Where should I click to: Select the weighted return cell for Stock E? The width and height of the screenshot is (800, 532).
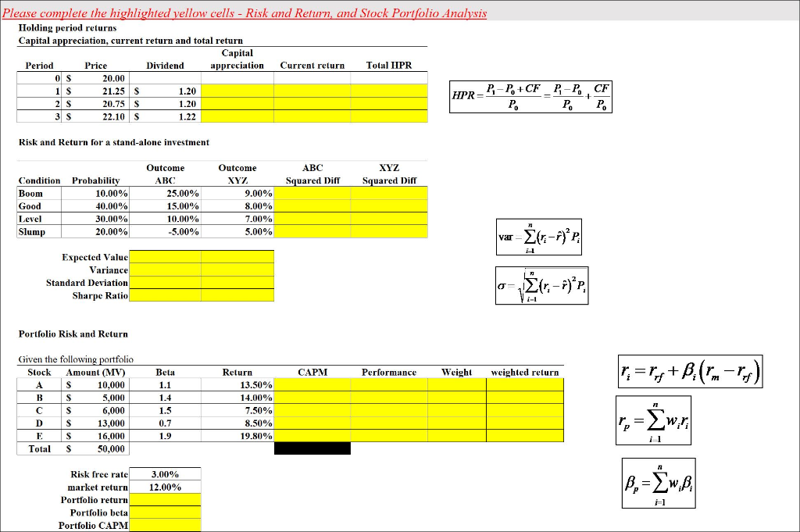(x=526, y=436)
